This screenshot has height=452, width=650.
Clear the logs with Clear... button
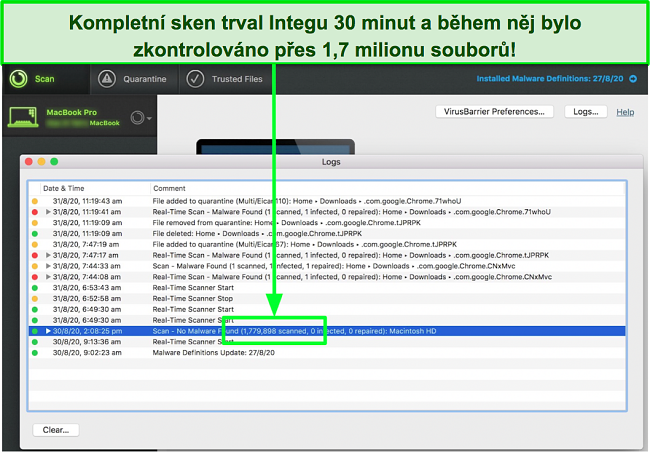(56, 430)
